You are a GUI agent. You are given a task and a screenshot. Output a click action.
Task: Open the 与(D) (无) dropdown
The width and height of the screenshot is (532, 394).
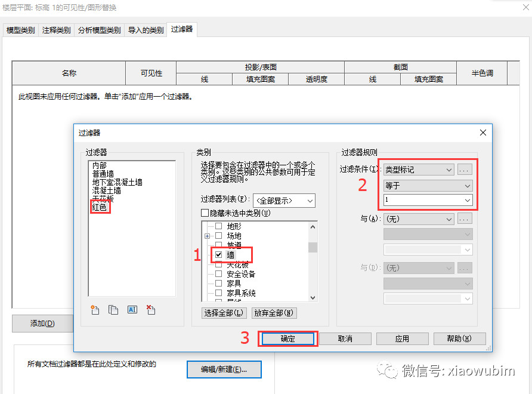tap(419, 268)
